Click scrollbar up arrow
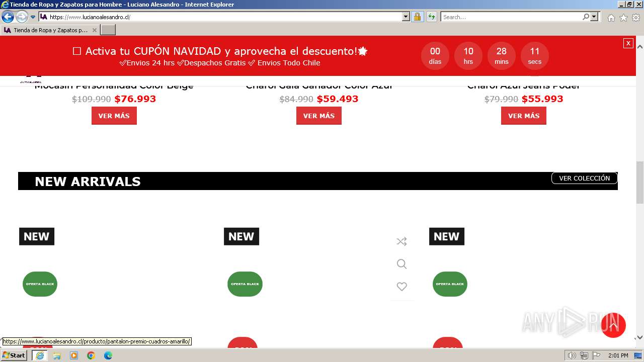Image resolution: width=644 pixels, height=362 pixels. pyautogui.click(x=640, y=46)
